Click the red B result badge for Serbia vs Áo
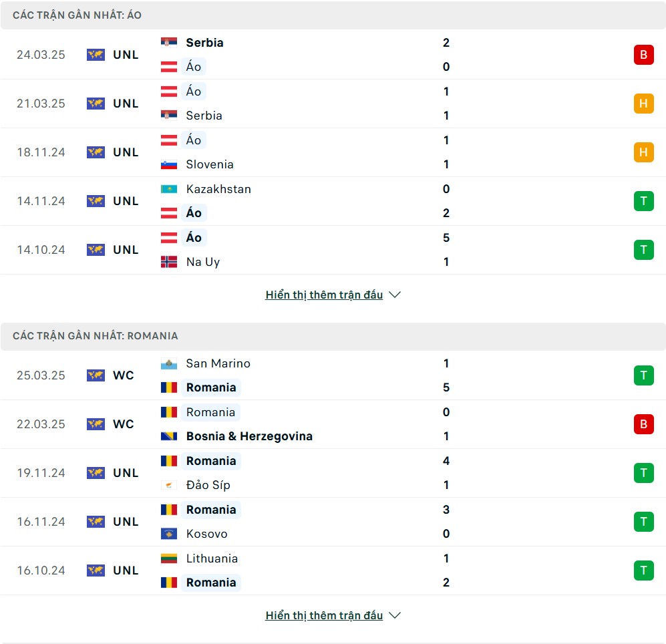This screenshot has height=644, width=666. (643, 55)
